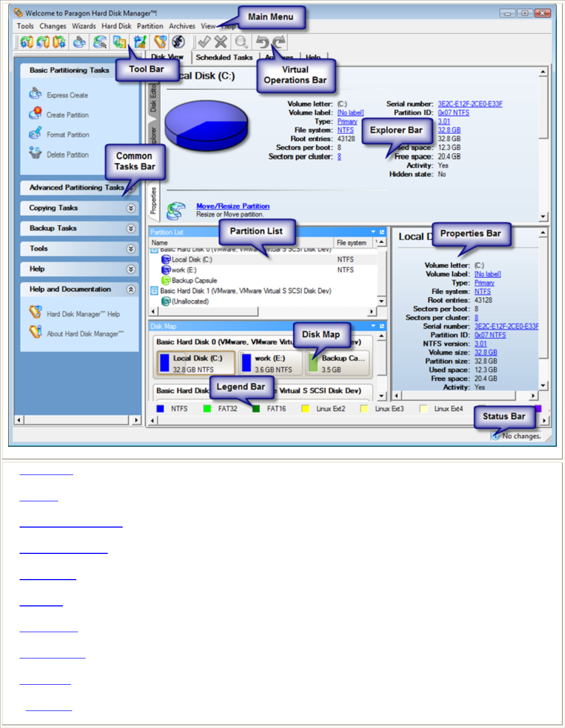
Task: Click the Format Partition task label
Action: pos(68,134)
